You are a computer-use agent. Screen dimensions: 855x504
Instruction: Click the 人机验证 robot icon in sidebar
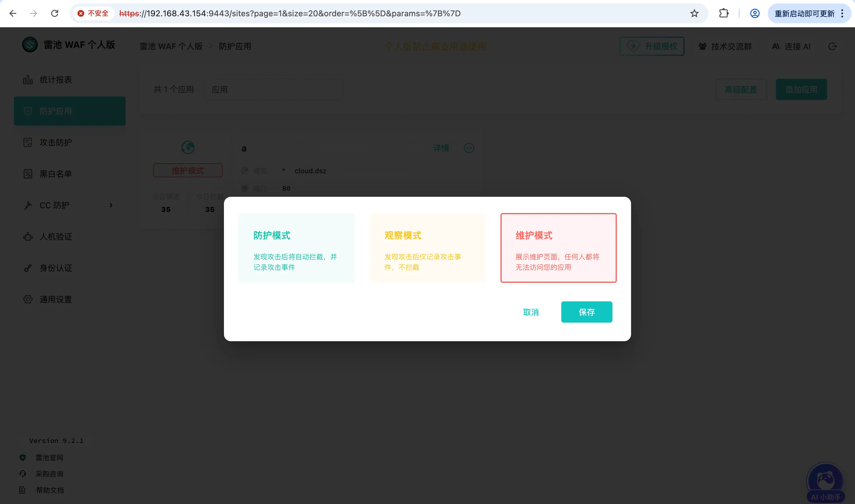tap(28, 237)
